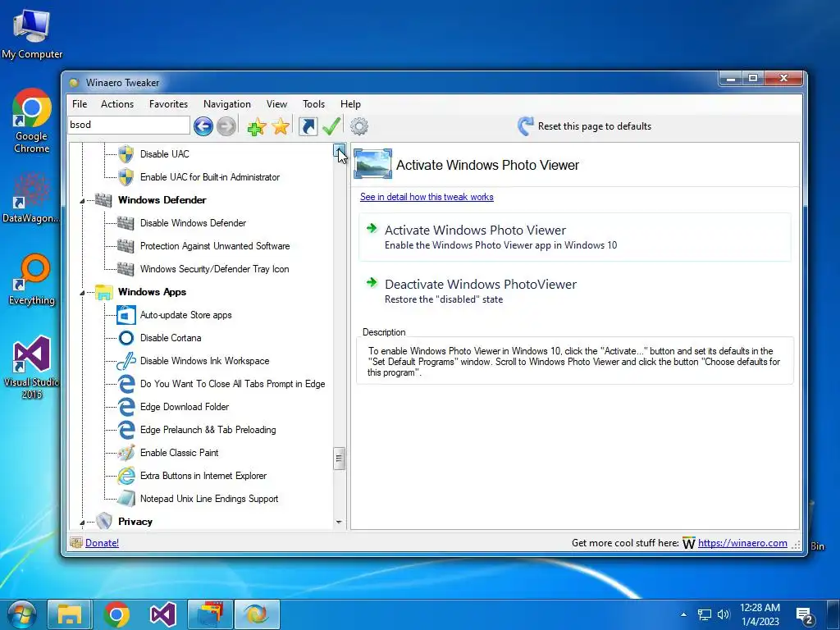Screen dimensions: 840x630
Task: Click the Windows Start button
Action: pyautogui.click(x=21, y=614)
